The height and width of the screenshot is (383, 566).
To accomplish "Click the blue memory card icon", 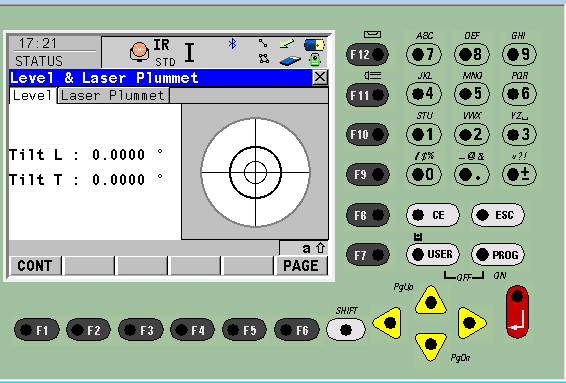I will (x=290, y=60).
